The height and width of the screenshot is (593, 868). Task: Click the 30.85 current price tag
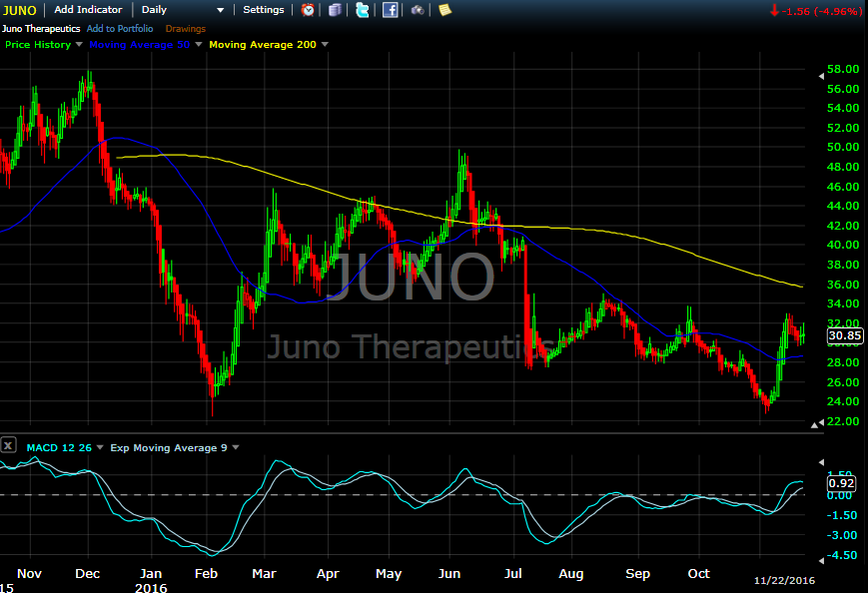click(845, 335)
